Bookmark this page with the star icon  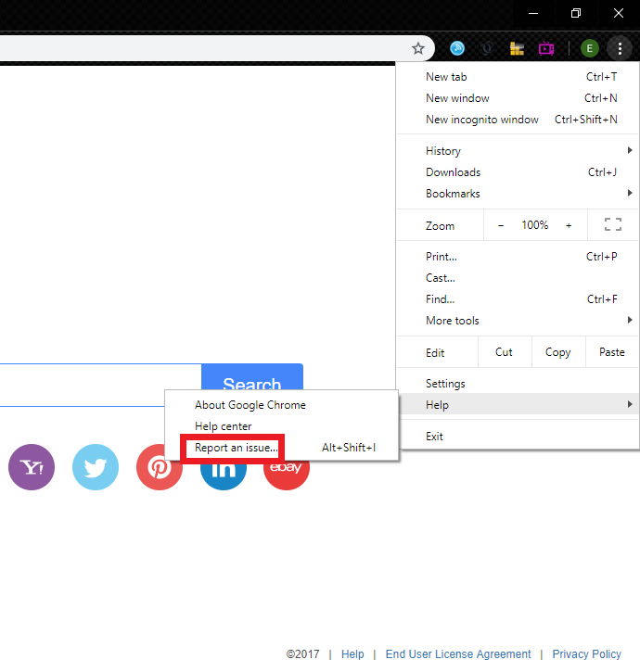(x=417, y=48)
